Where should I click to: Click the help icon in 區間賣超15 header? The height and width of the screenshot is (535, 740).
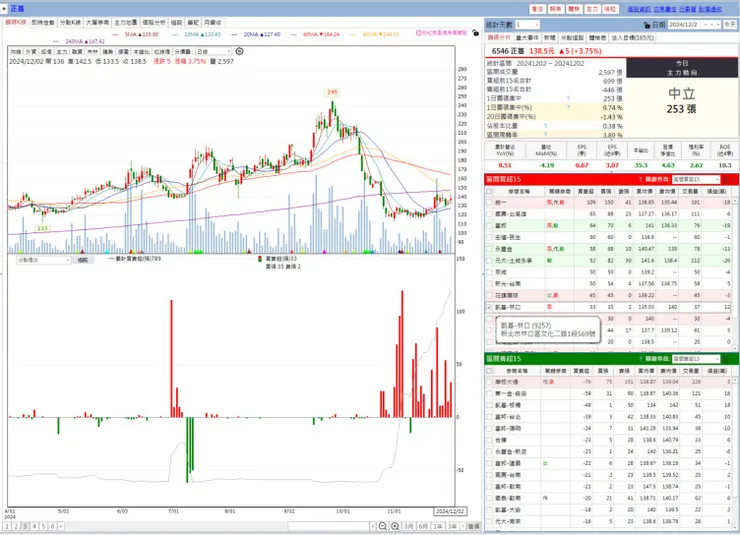[x=640, y=359]
